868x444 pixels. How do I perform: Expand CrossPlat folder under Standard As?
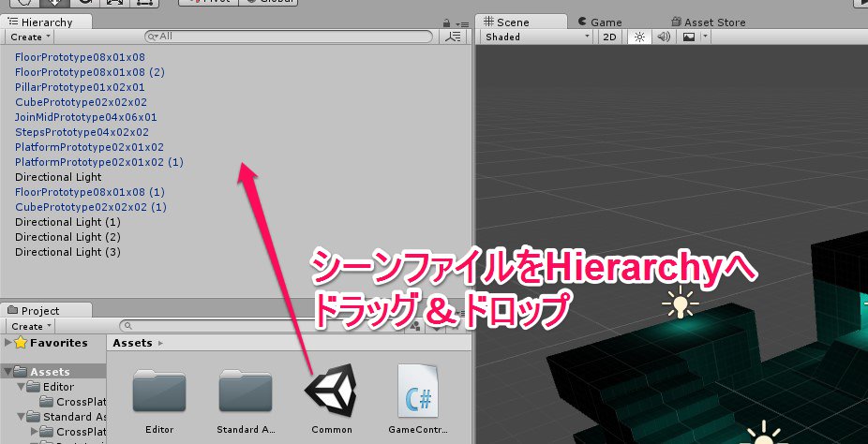tap(35, 431)
